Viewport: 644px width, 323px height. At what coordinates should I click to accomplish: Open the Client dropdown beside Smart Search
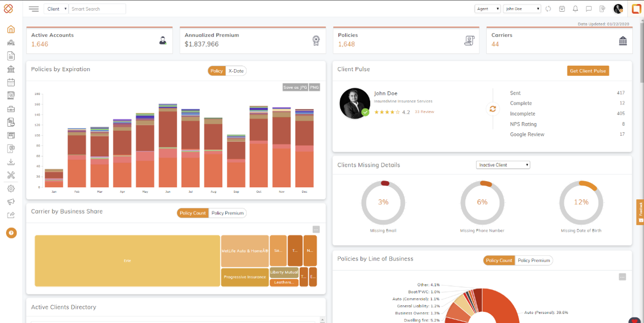56,9
